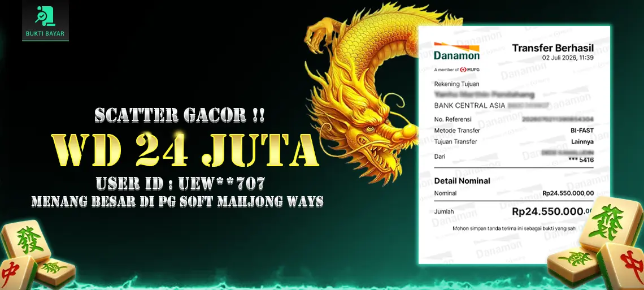The image size is (644, 290).
Task: Click the Danamon bank logo
Action: (x=456, y=51)
